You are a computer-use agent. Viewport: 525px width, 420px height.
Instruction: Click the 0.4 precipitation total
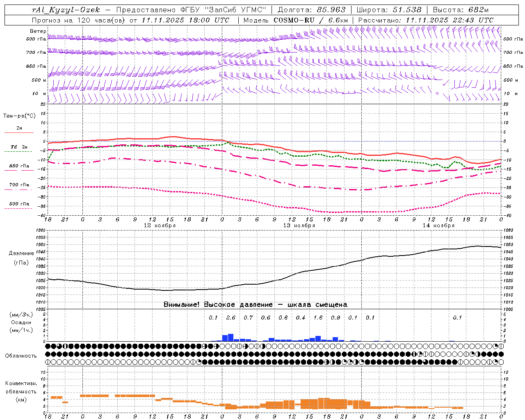click(301, 318)
